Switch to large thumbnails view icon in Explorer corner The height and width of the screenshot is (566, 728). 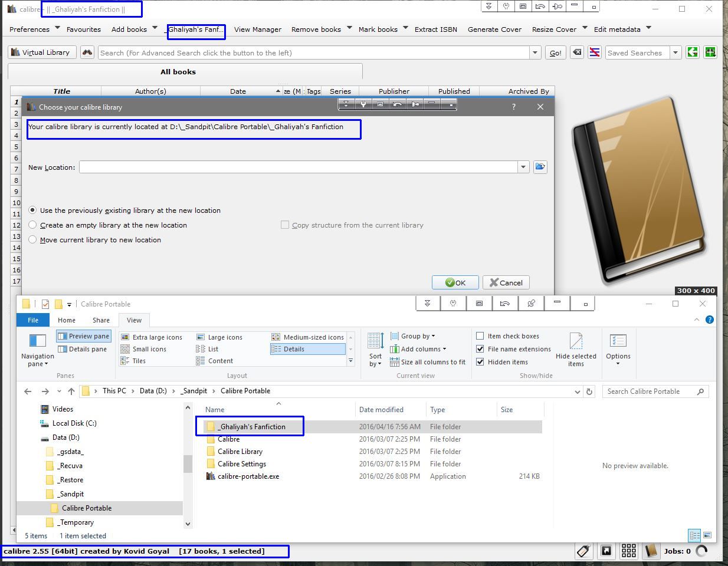[x=707, y=535]
